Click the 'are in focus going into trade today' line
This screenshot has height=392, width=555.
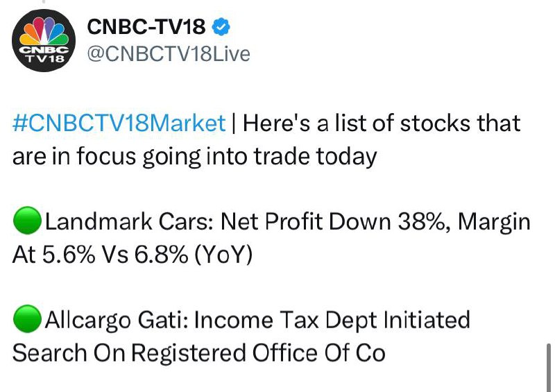195,156
